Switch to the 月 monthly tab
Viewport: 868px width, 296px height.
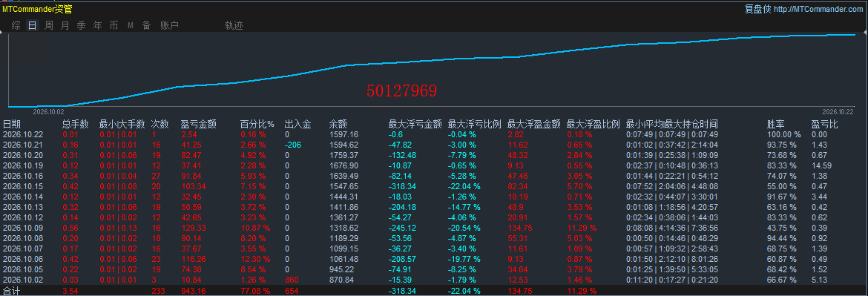(65, 25)
